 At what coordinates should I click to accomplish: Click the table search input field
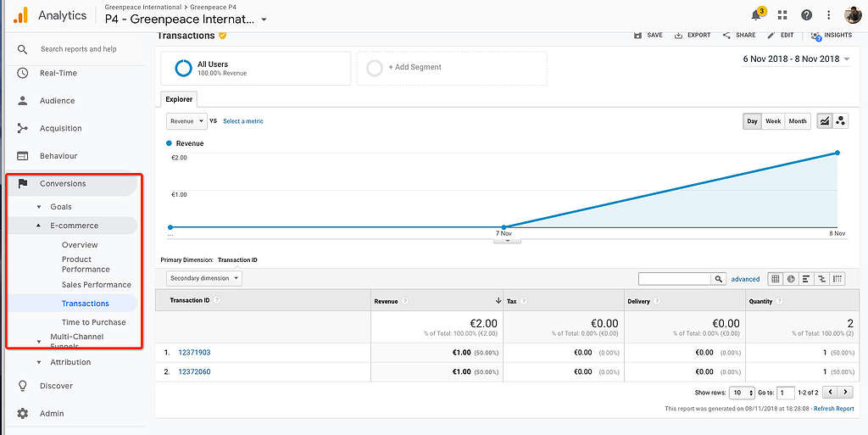click(675, 279)
